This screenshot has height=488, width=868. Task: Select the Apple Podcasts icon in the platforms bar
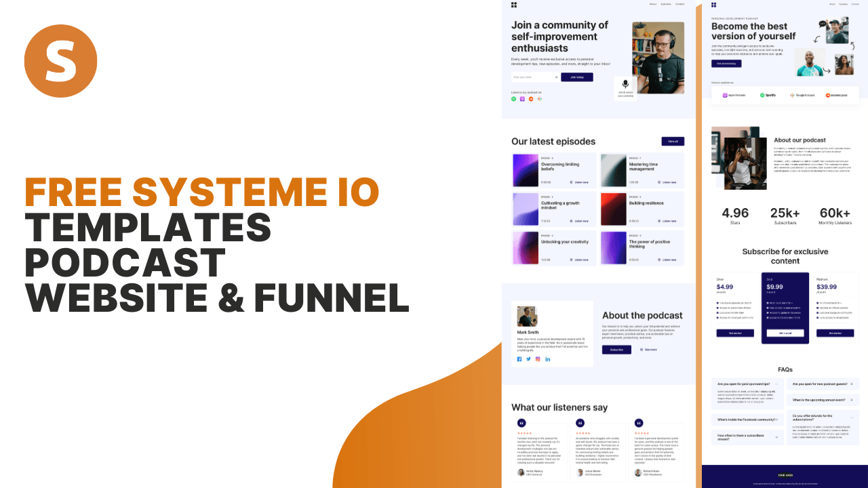click(725, 95)
